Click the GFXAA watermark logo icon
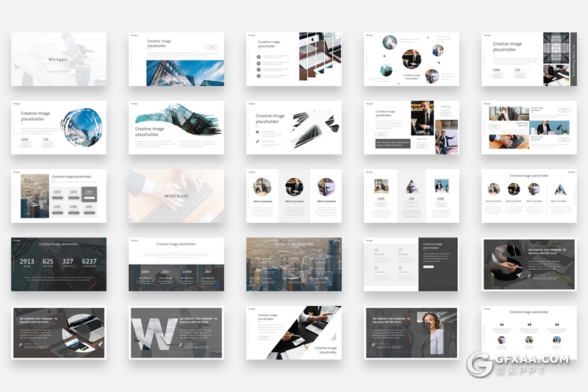 [x=481, y=364]
